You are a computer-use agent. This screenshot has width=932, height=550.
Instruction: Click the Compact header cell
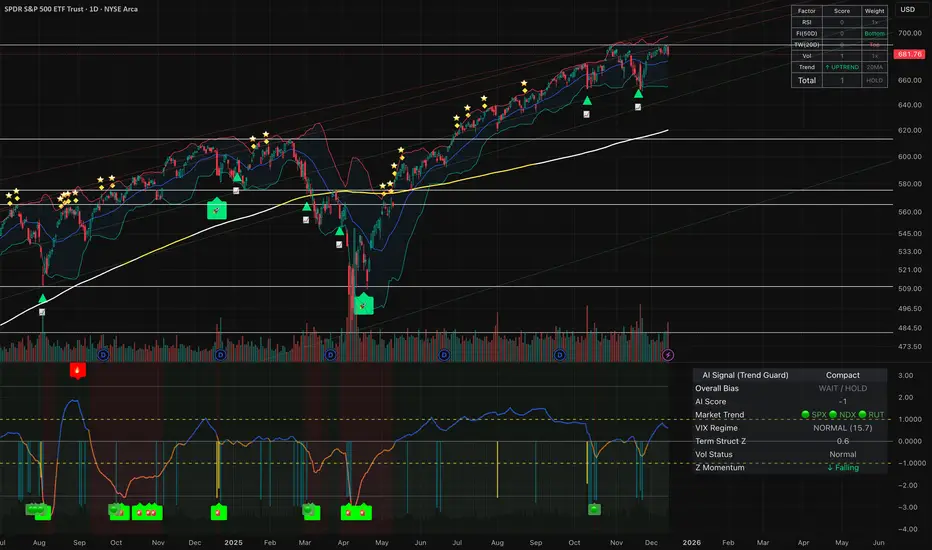[843, 375]
